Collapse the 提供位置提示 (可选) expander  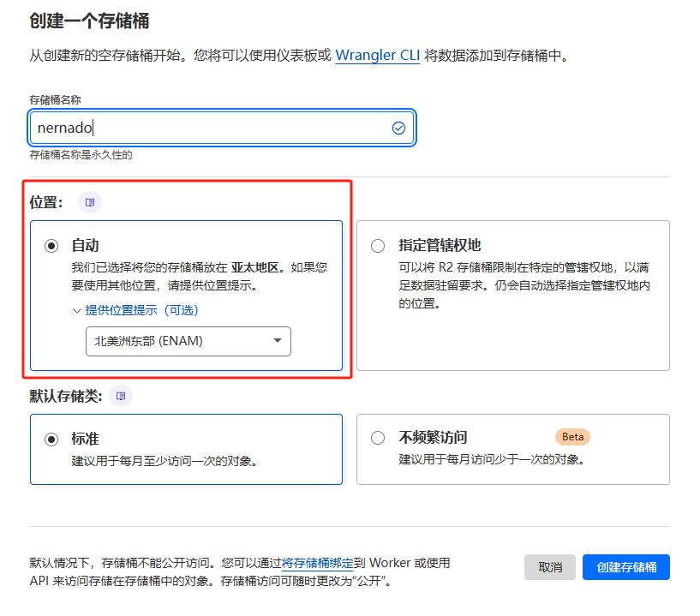pyautogui.click(x=135, y=310)
